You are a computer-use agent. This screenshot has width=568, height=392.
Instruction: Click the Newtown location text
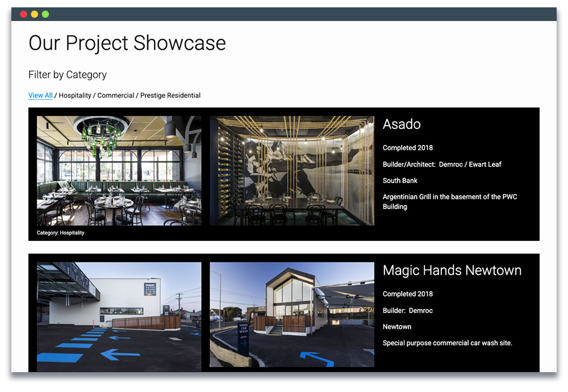click(397, 327)
